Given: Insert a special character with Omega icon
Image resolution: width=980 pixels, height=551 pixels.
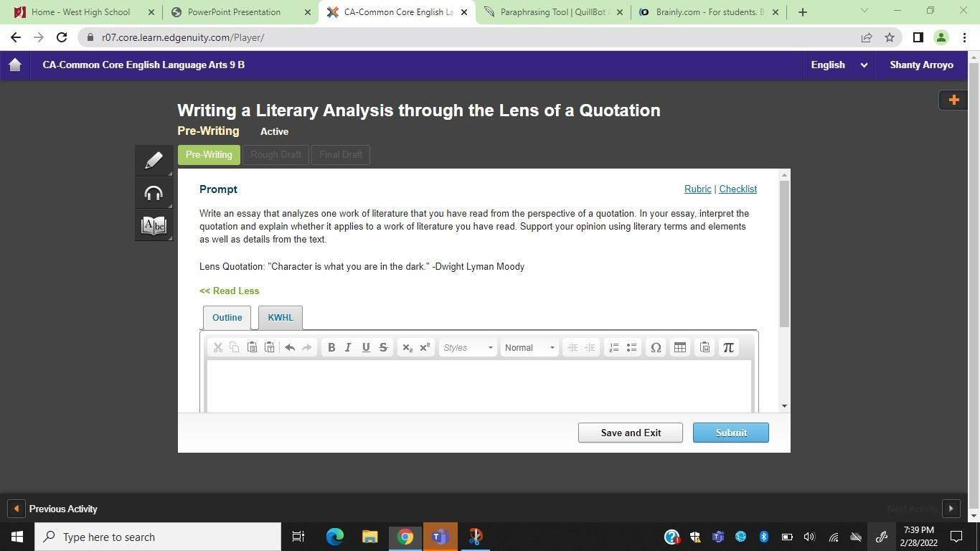Looking at the screenshot, I should point(656,347).
